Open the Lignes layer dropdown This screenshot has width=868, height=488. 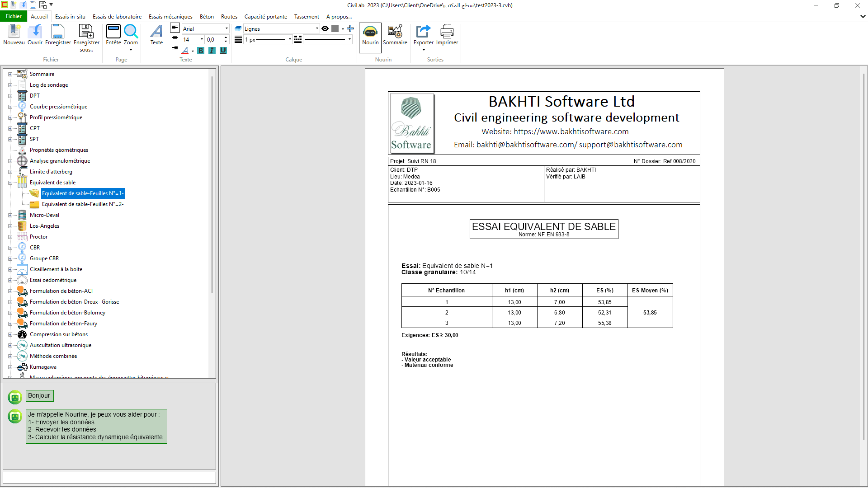[x=317, y=28]
